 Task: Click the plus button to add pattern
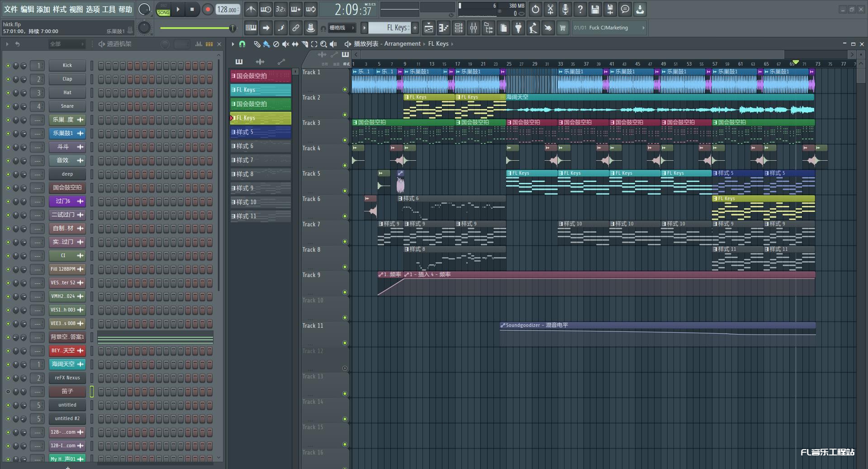pos(415,28)
